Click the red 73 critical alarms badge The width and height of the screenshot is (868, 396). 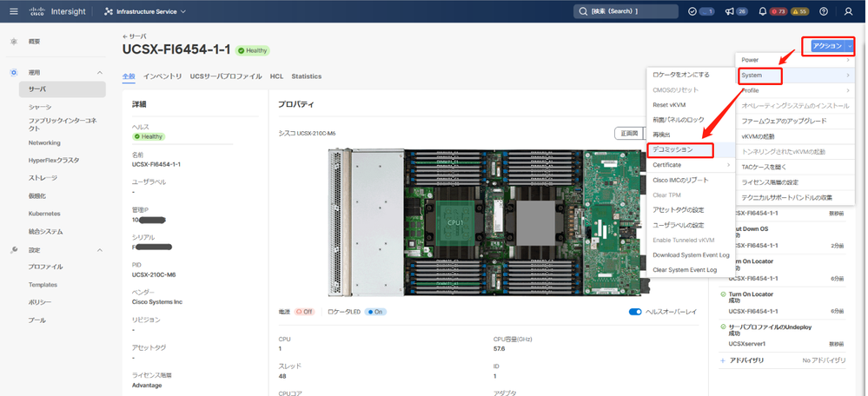[779, 11]
